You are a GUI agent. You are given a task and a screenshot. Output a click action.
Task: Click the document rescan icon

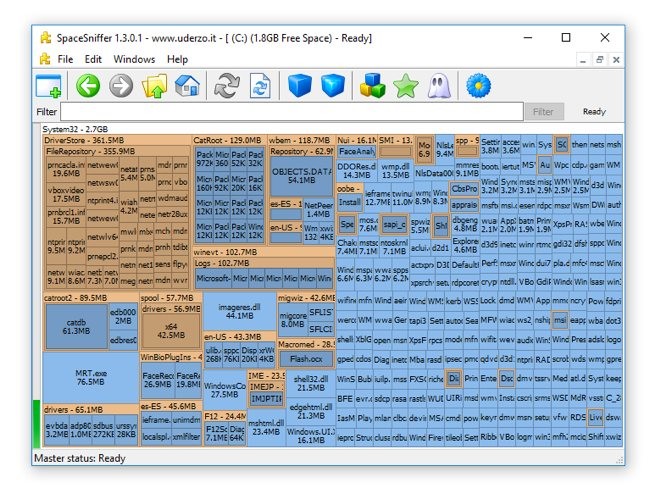260,86
